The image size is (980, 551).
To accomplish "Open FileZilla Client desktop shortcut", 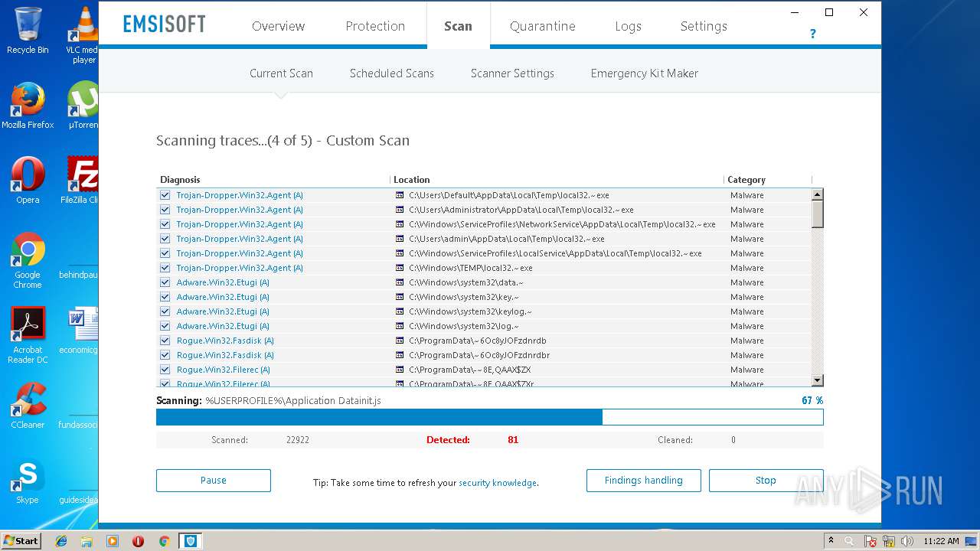I will pyautogui.click(x=81, y=181).
